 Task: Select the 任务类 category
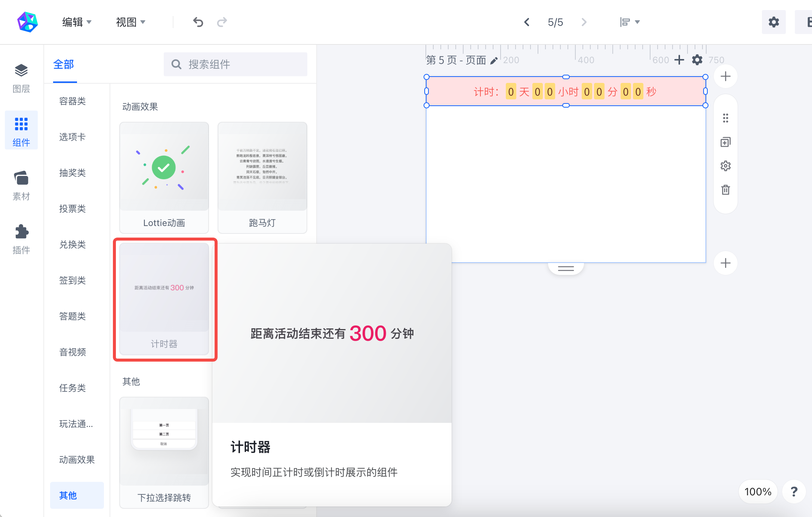pos(73,388)
